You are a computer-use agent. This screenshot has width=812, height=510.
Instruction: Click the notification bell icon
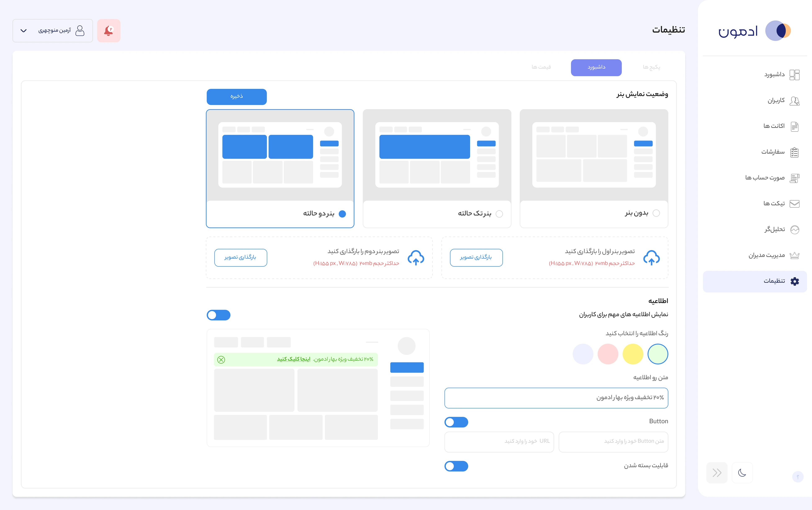coord(109,31)
